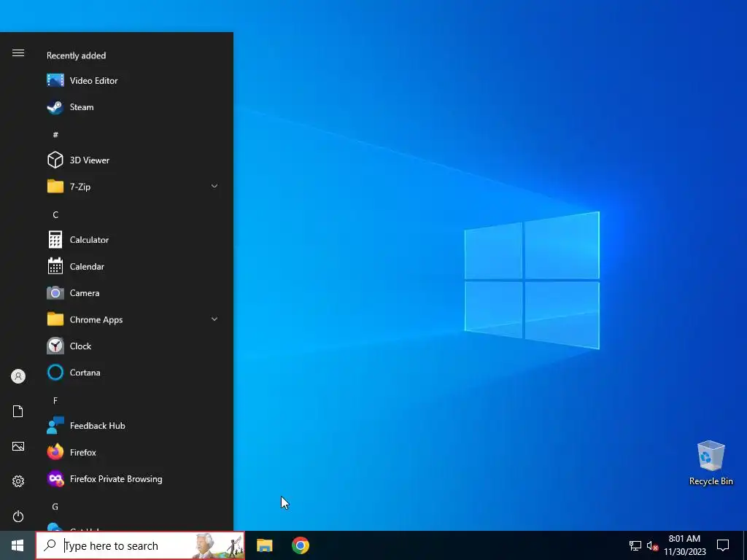Expand the Start menu hamburger button

pos(18,52)
